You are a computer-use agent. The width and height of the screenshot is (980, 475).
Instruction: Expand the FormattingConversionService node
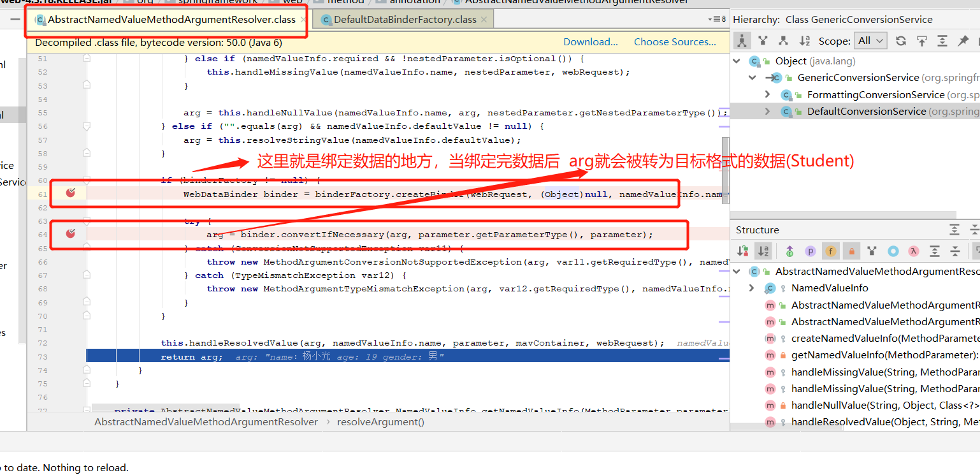coord(767,94)
